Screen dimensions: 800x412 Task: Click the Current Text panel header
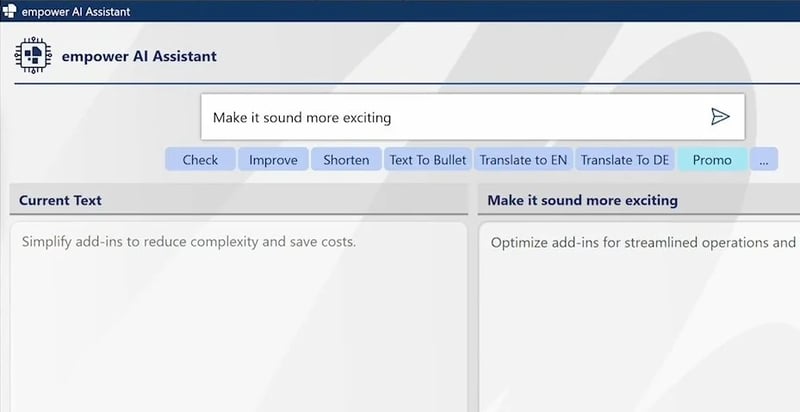coord(239,200)
